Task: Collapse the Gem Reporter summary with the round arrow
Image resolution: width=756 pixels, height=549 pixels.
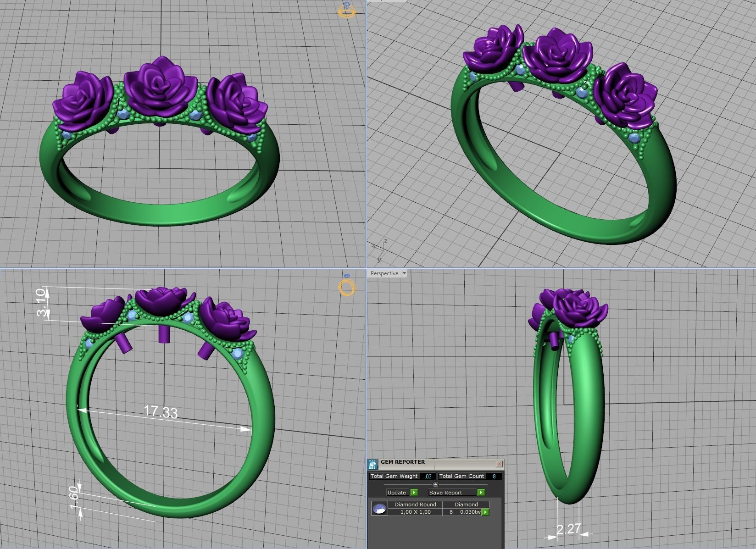Action: tap(435, 484)
